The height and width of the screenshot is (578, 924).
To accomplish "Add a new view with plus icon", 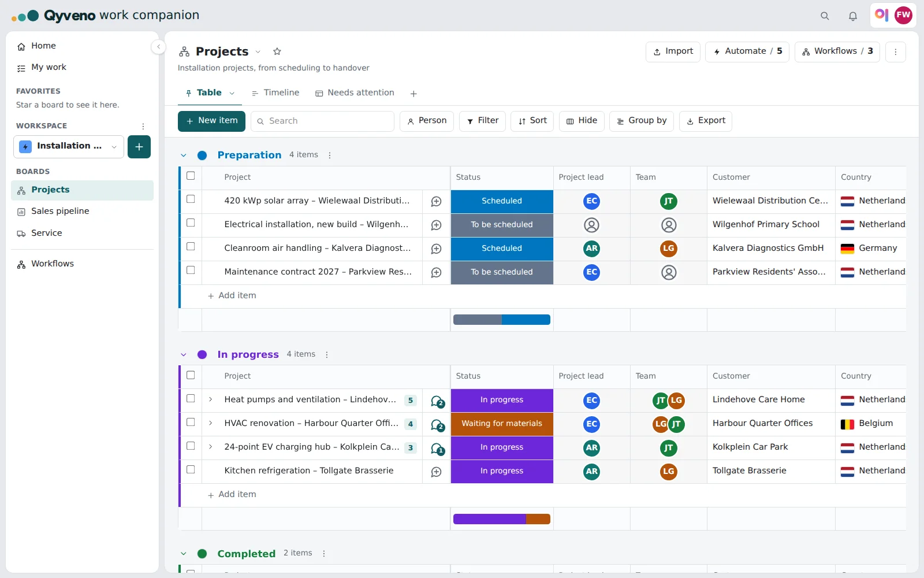I will click(413, 94).
